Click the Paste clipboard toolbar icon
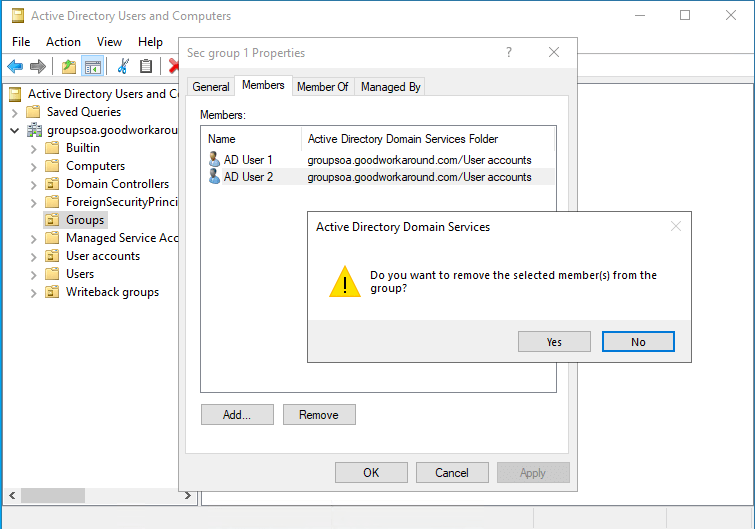755x529 pixels. click(146, 66)
